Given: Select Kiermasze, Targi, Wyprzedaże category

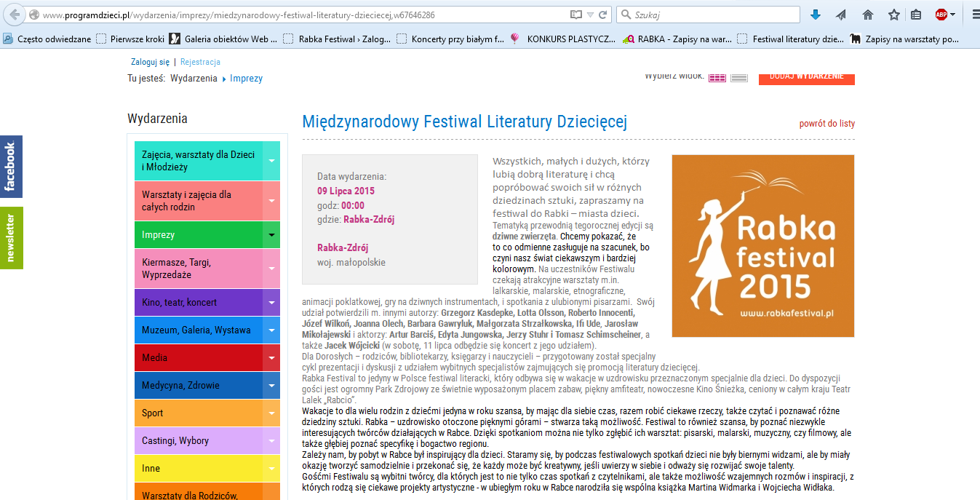Looking at the screenshot, I should (199, 269).
